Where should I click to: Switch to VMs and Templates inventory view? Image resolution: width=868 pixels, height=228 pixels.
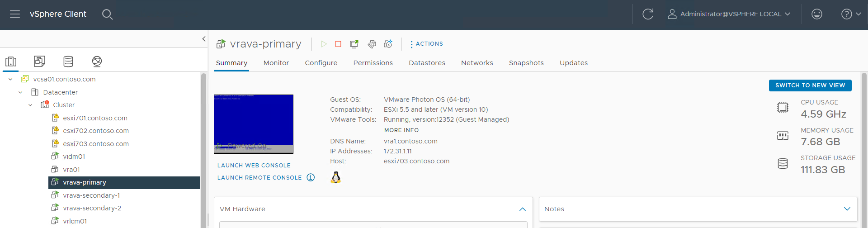coord(39,61)
